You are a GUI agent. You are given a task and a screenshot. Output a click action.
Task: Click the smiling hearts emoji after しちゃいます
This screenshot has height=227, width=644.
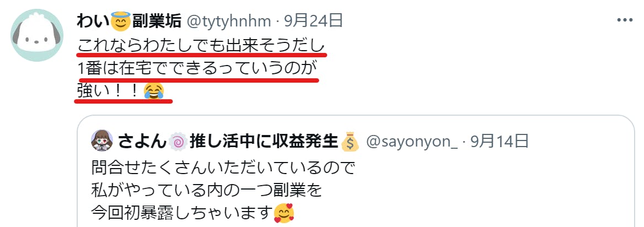coord(285,213)
